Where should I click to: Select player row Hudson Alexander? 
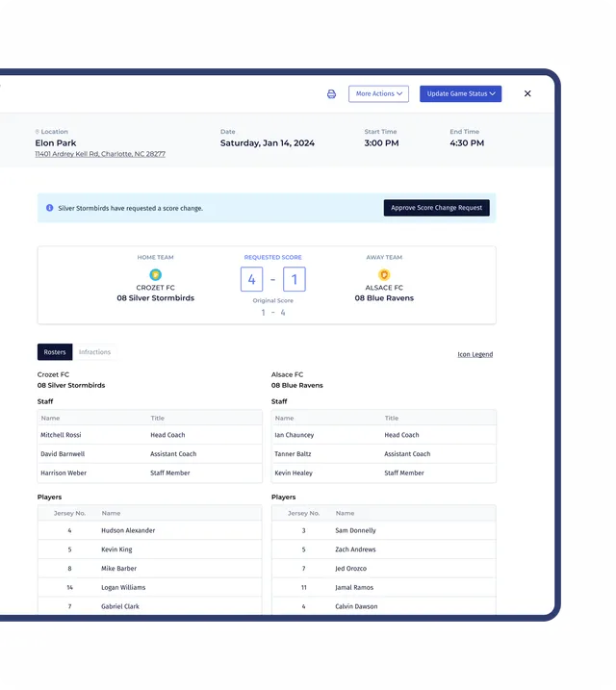click(x=149, y=530)
